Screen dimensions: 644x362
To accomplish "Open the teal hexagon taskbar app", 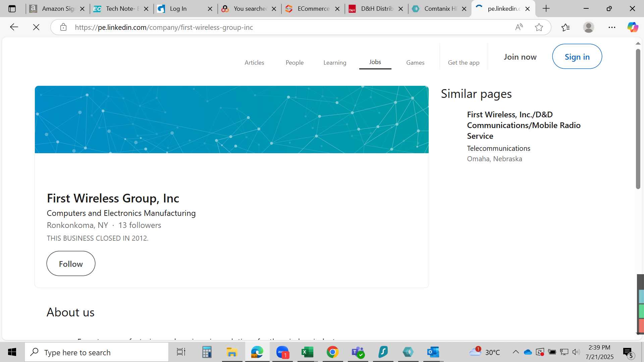I will click(x=408, y=352).
